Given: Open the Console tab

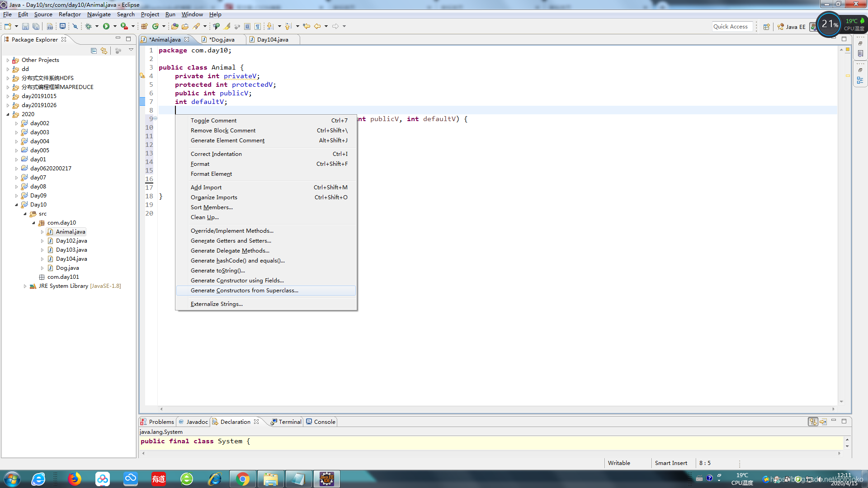Looking at the screenshot, I should (x=320, y=422).
